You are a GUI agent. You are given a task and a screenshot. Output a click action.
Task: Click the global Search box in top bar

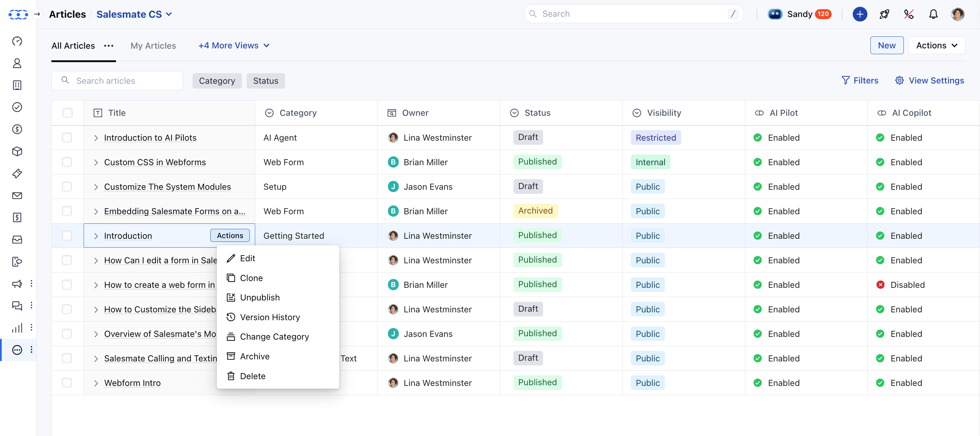click(x=633, y=14)
